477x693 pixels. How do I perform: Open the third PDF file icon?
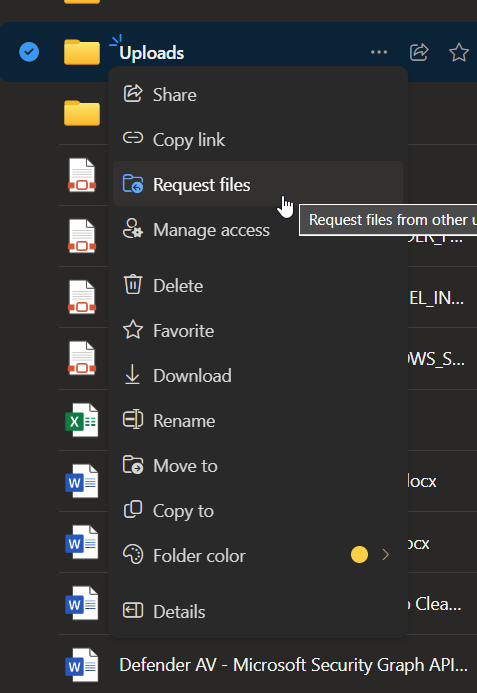pos(82,297)
